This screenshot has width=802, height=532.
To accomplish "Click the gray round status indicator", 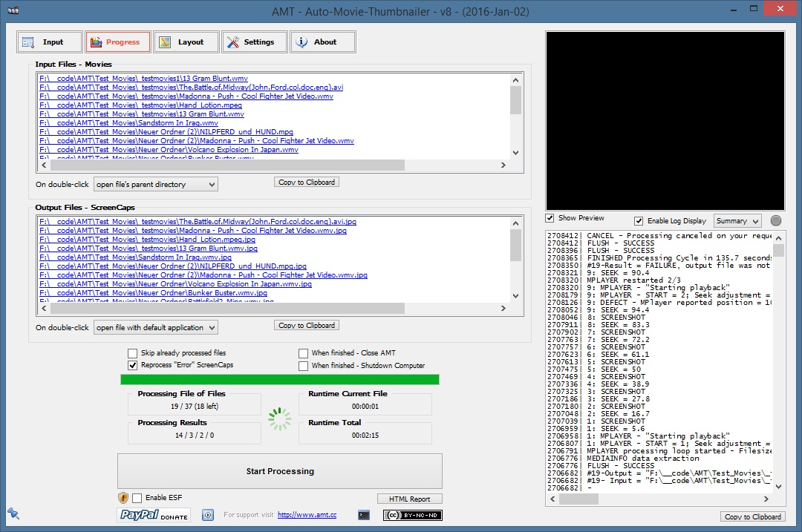I will point(776,220).
